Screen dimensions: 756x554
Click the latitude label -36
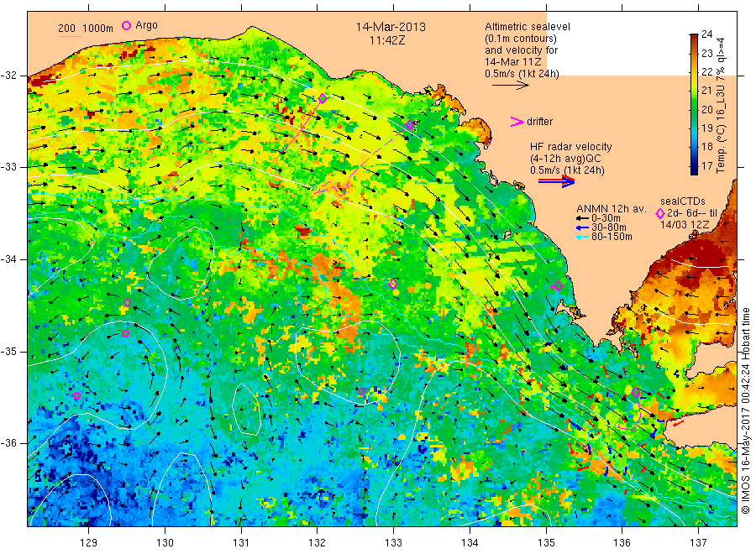click(8, 443)
